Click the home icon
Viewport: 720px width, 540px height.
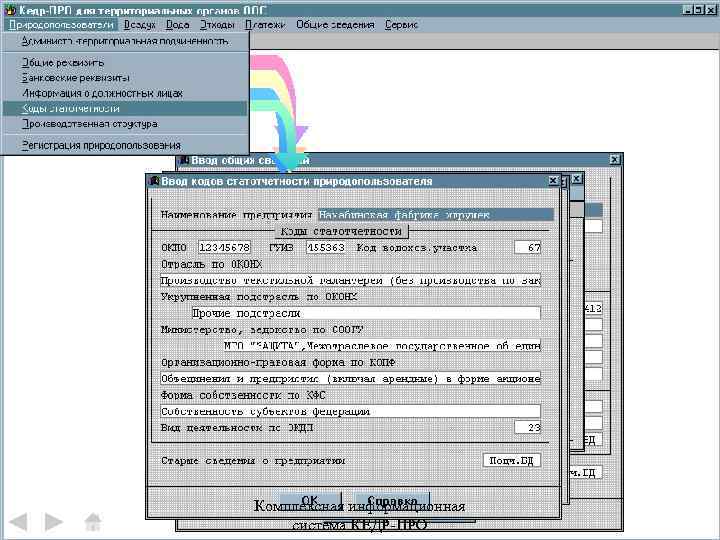93,522
